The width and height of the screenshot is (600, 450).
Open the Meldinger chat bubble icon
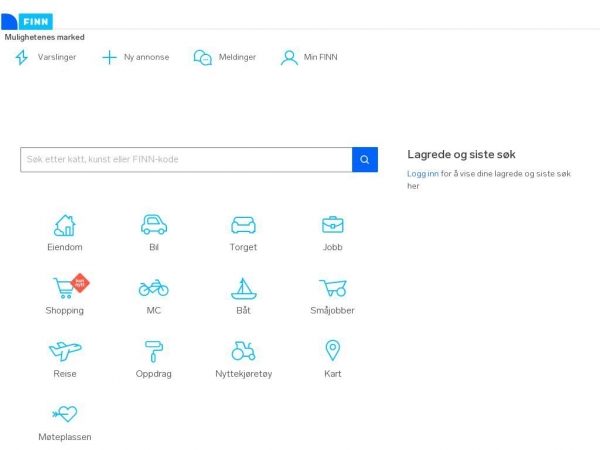click(x=202, y=57)
